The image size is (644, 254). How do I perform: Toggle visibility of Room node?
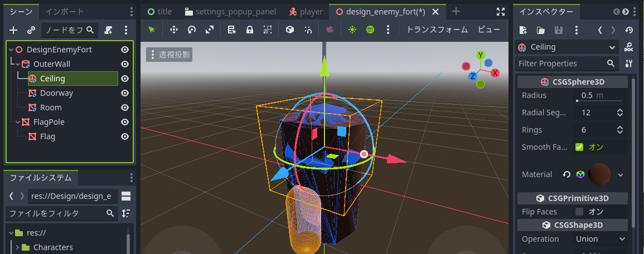(125, 108)
